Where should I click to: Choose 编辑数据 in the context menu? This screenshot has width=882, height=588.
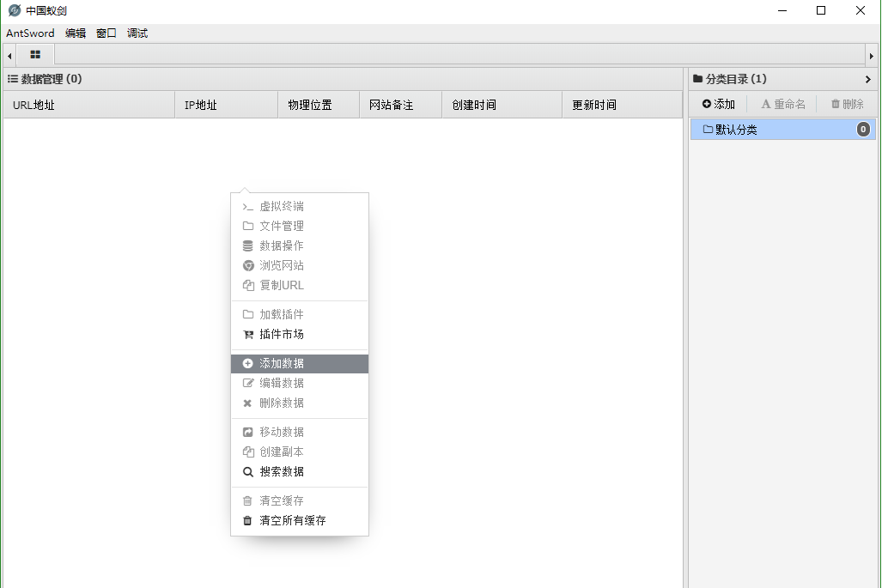(299, 384)
